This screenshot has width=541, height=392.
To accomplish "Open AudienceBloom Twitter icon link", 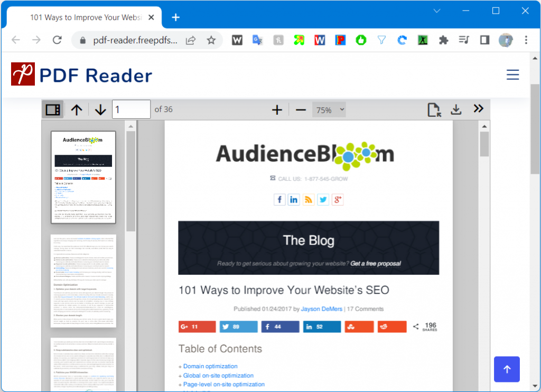I will pyautogui.click(x=323, y=200).
